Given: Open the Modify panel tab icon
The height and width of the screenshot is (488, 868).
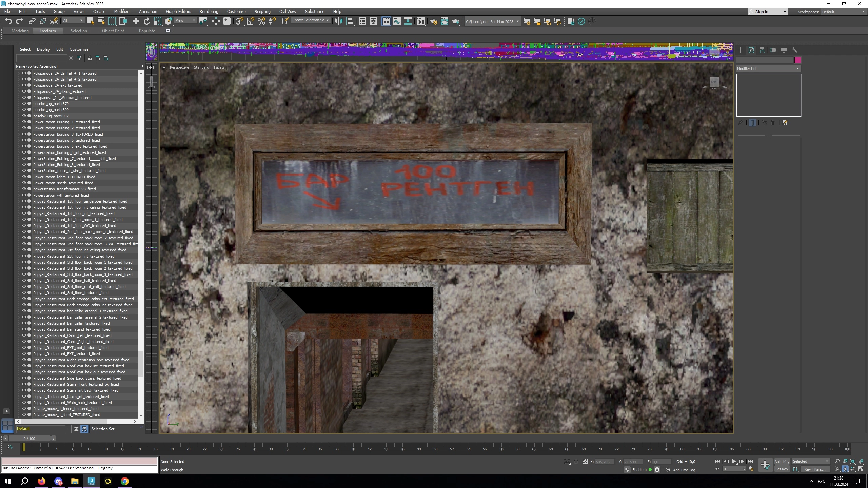Looking at the screenshot, I should pos(751,50).
